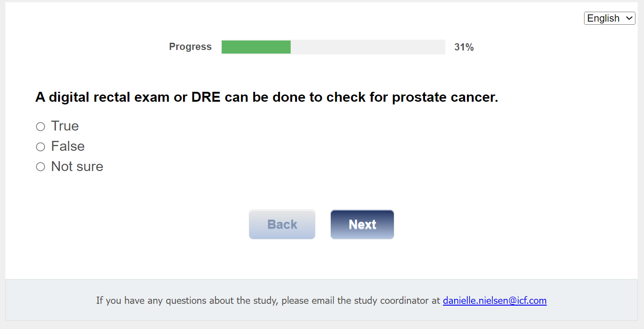Click the digital rectal exam question heading

pyautogui.click(x=266, y=97)
